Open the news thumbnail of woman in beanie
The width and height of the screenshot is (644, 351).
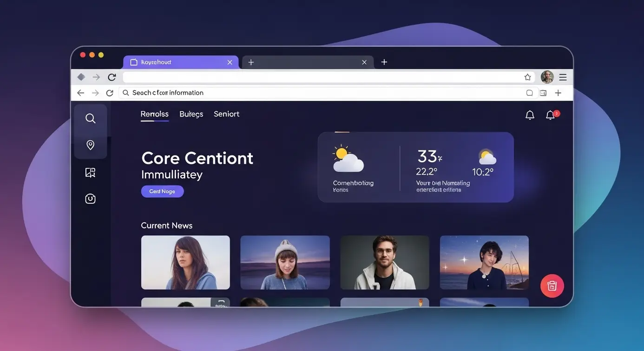point(285,262)
